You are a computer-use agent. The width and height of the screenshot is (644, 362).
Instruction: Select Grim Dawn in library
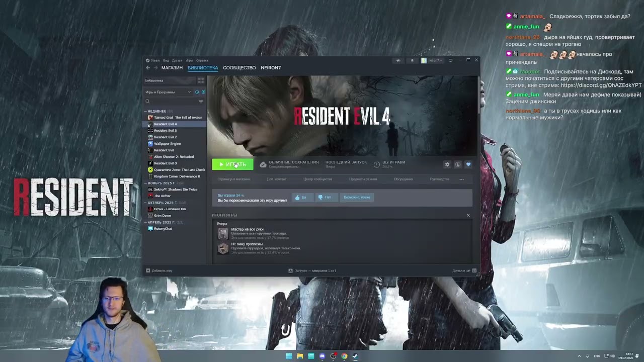(175, 216)
